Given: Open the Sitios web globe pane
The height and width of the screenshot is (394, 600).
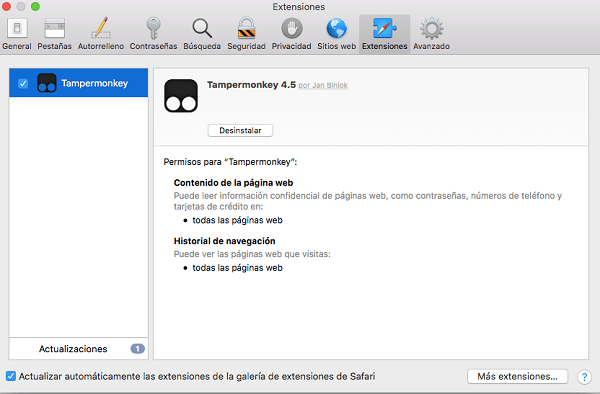Looking at the screenshot, I should coord(336,34).
